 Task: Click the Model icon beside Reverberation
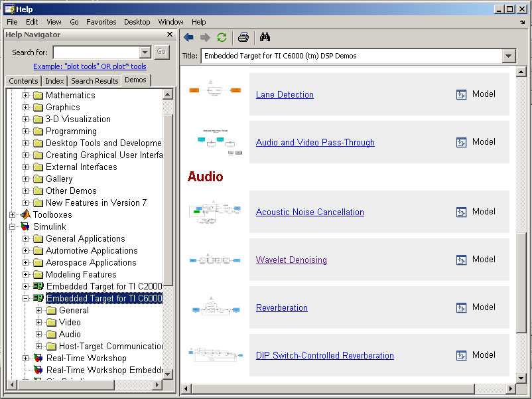coord(461,307)
